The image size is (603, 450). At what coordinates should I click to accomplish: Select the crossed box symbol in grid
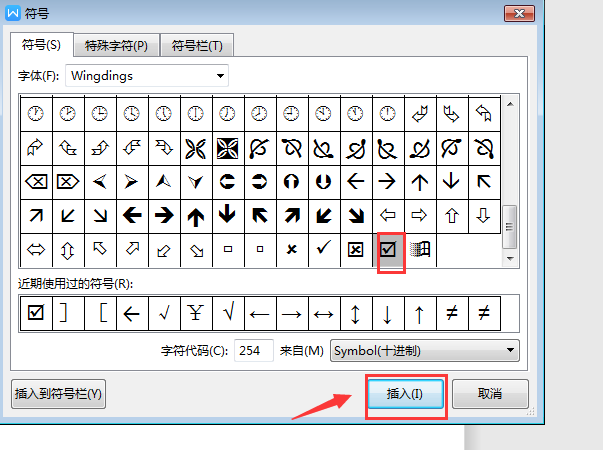coord(356,250)
